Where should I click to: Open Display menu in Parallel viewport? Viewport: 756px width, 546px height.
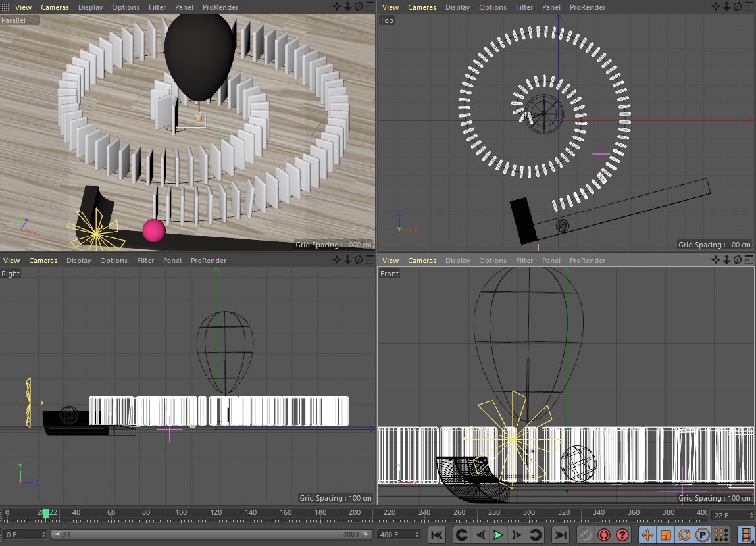click(x=91, y=7)
